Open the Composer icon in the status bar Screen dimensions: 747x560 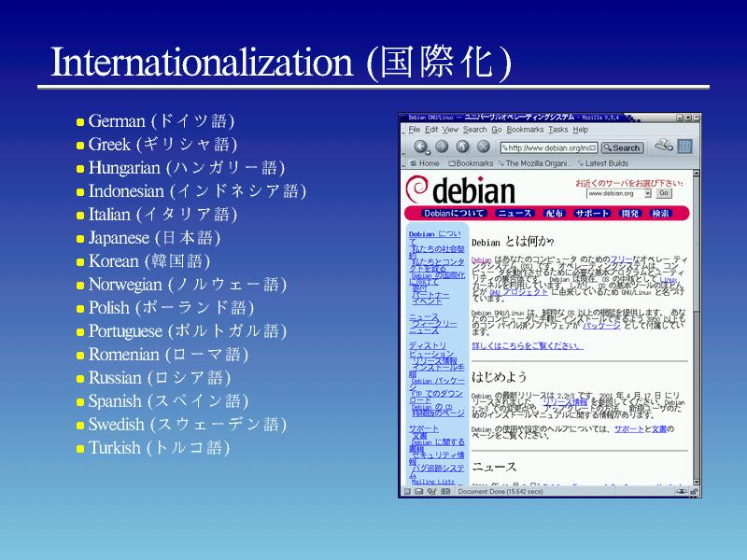click(x=431, y=492)
